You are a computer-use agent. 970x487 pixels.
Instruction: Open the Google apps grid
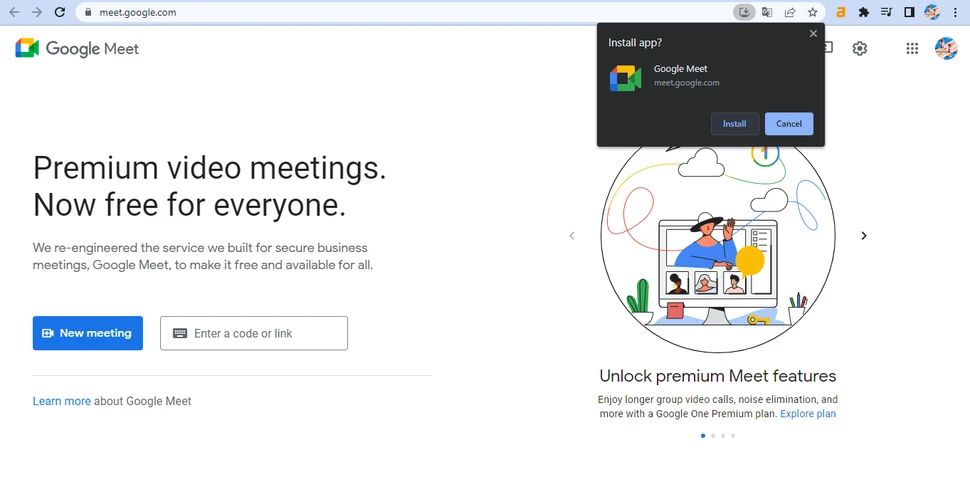coord(912,48)
